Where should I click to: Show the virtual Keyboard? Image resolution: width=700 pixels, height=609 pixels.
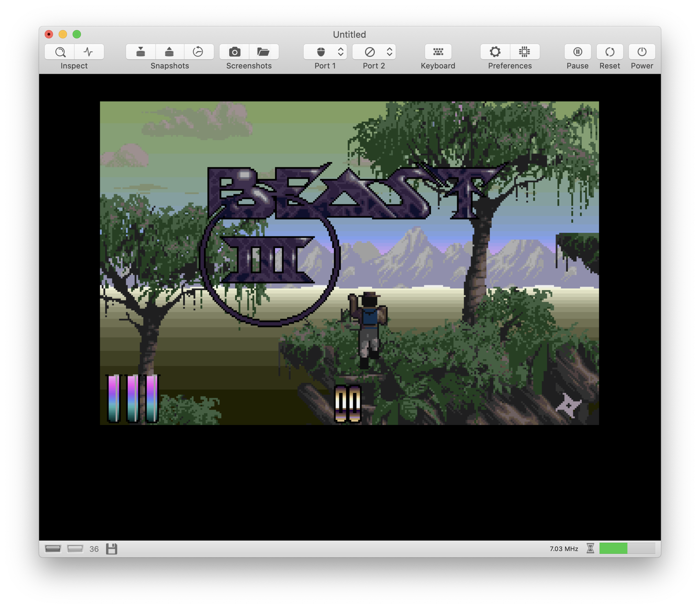pos(438,52)
